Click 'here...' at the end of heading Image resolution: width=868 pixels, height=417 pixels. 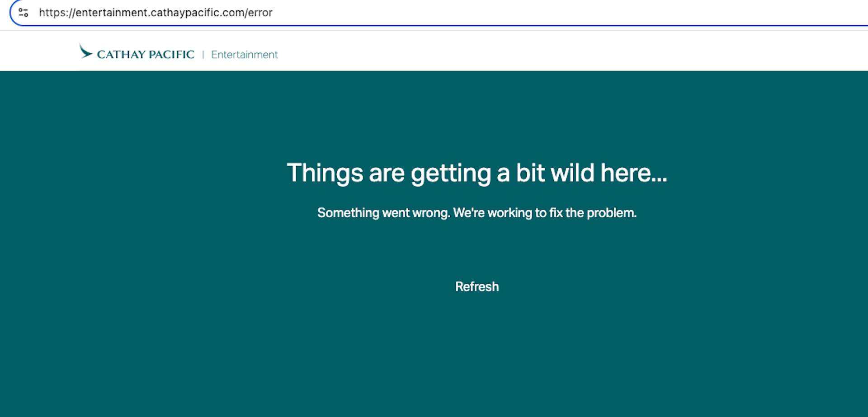[x=633, y=173]
